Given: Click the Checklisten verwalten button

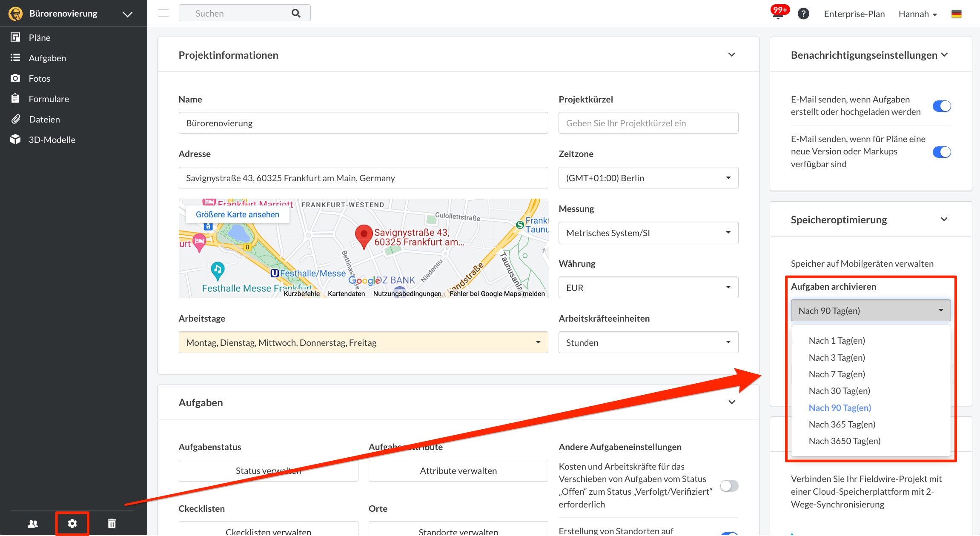Looking at the screenshot, I should [x=268, y=529].
